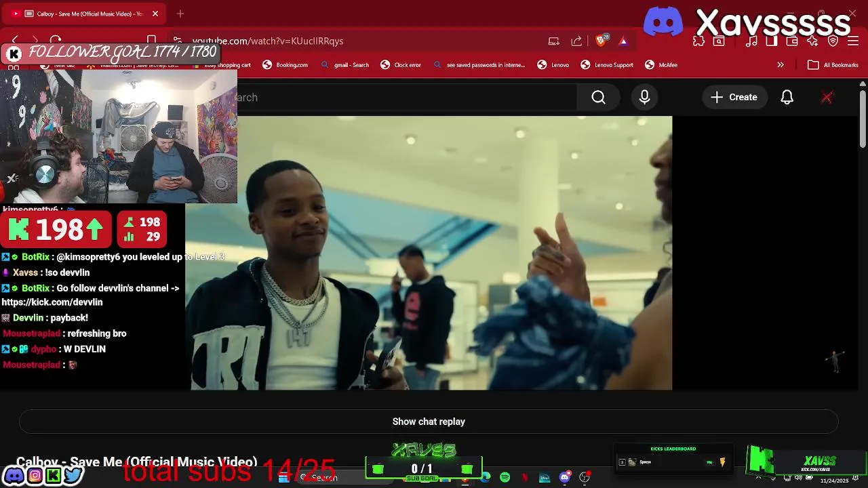Open Microsoft Edge from the taskbar
The width and height of the screenshot is (868, 488).
(486, 478)
